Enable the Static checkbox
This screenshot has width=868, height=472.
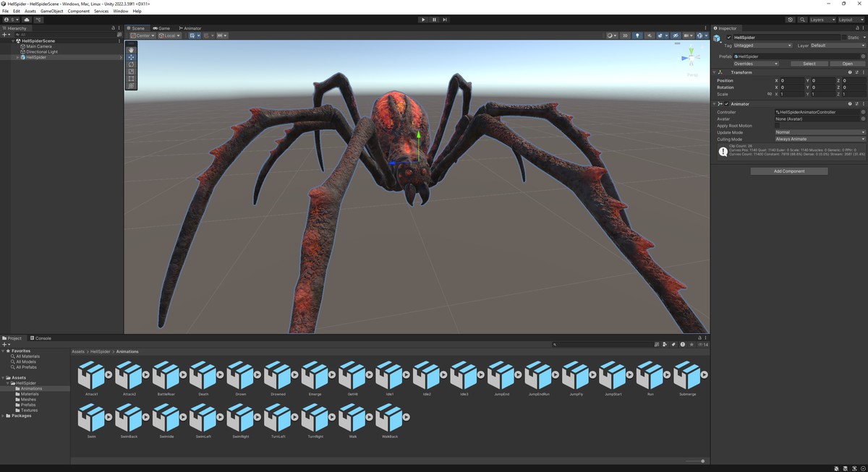point(845,37)
